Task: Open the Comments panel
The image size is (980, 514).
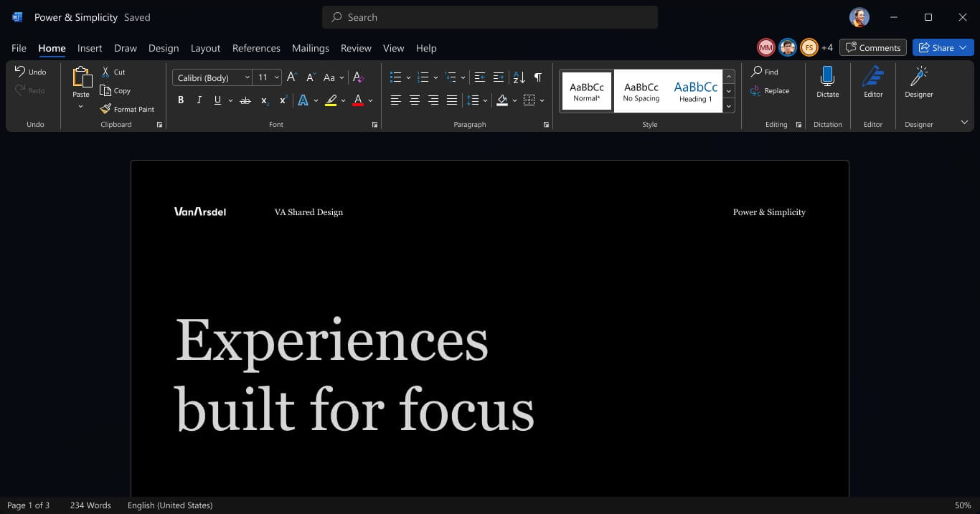Action: [x=872, y=47]
